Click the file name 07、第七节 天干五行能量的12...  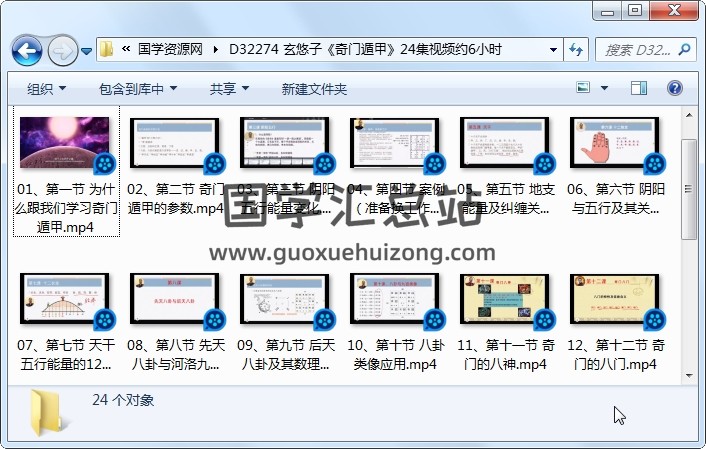66,354
